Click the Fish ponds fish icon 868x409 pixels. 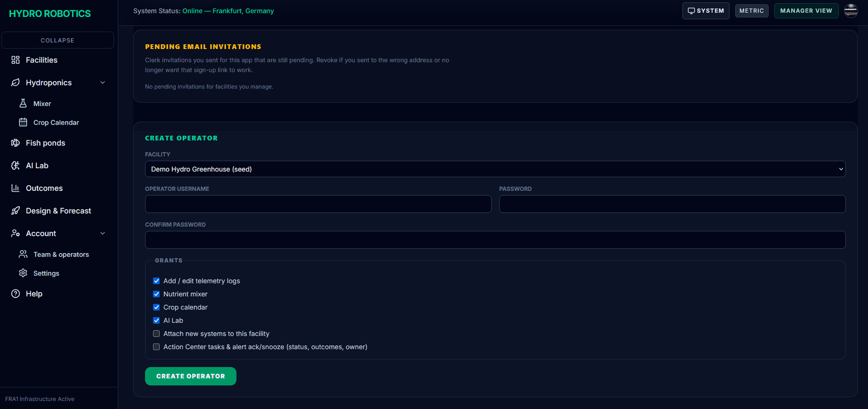pos(16,143)
